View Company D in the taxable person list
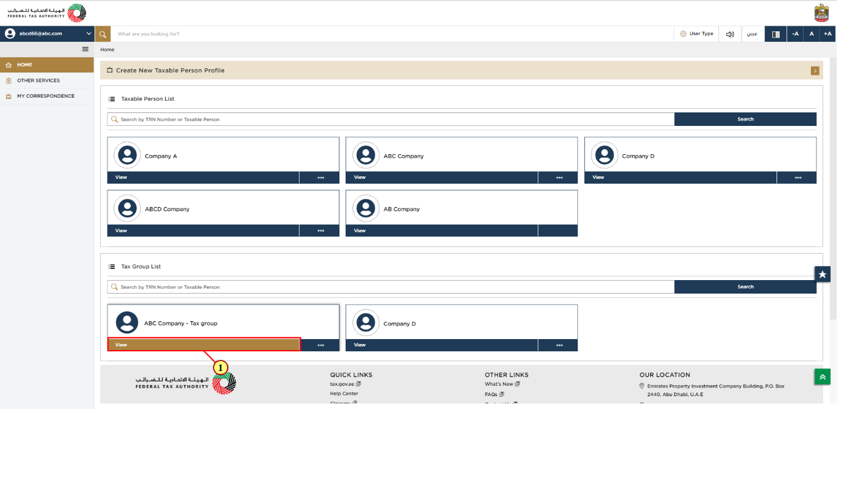Image resolution: width=868 pixels, height=492 pixels. click(x=680, y=178)
